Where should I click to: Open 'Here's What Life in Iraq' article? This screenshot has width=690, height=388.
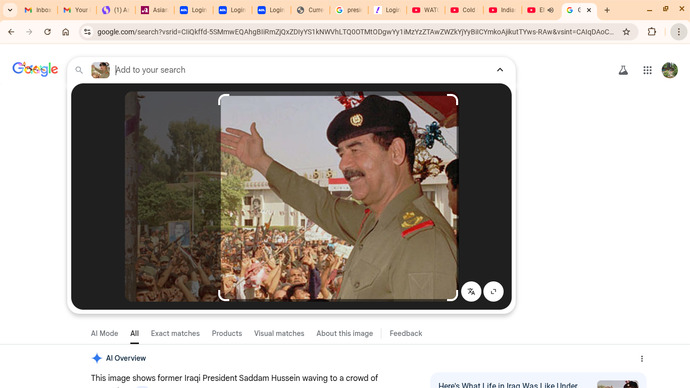tap(508, 385)
